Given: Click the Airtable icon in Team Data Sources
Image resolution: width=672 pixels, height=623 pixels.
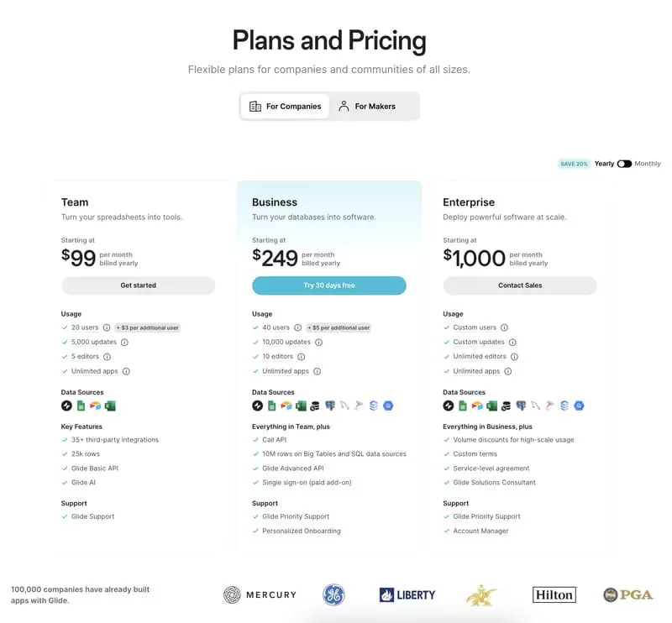Looking at the screenshot, I should click(x=94, y=406).
